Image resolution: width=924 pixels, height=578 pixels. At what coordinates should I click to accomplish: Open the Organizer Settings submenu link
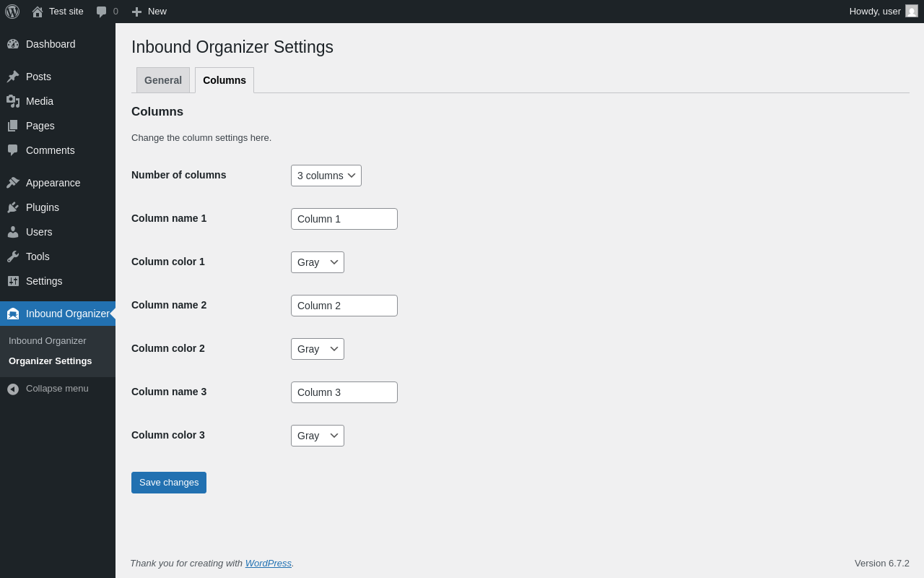[51, 361]
